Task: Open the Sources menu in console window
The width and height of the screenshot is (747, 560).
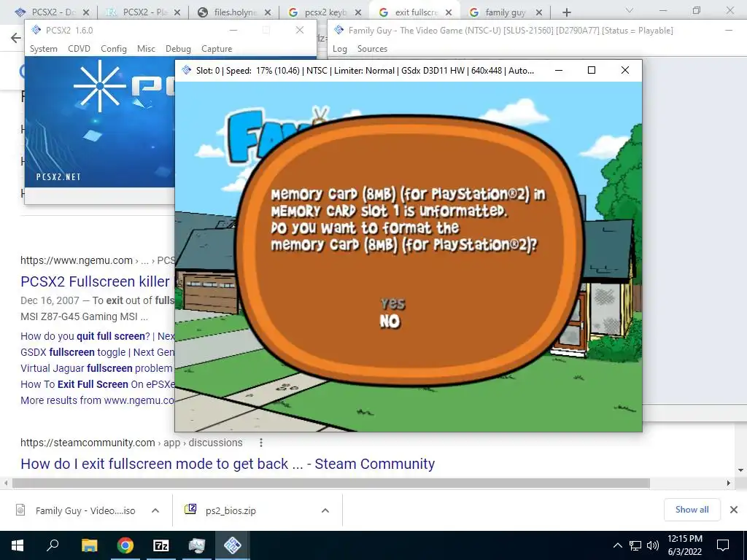Action: pyautogui.click(x=372, y=49)
